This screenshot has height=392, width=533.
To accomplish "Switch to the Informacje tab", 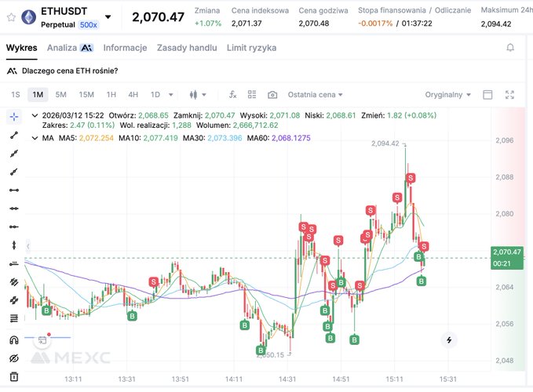I will [x=125, y=48].
